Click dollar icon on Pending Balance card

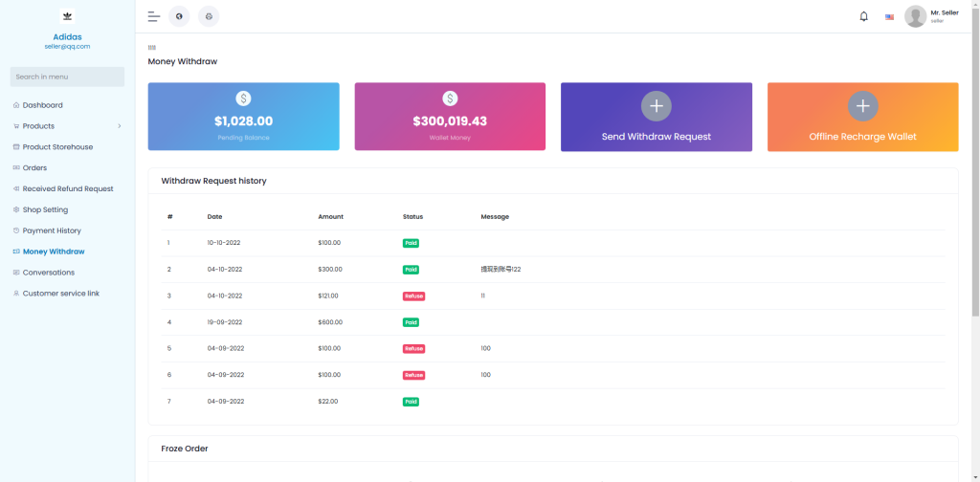[x=243, y=99]
